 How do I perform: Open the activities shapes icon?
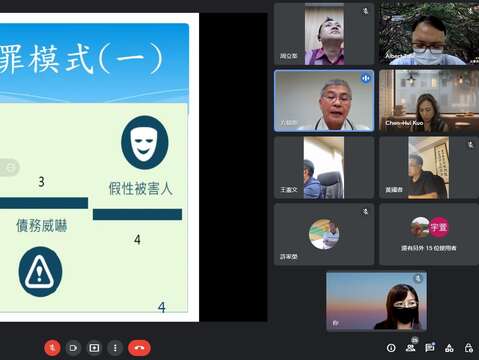tap(449, 348)
